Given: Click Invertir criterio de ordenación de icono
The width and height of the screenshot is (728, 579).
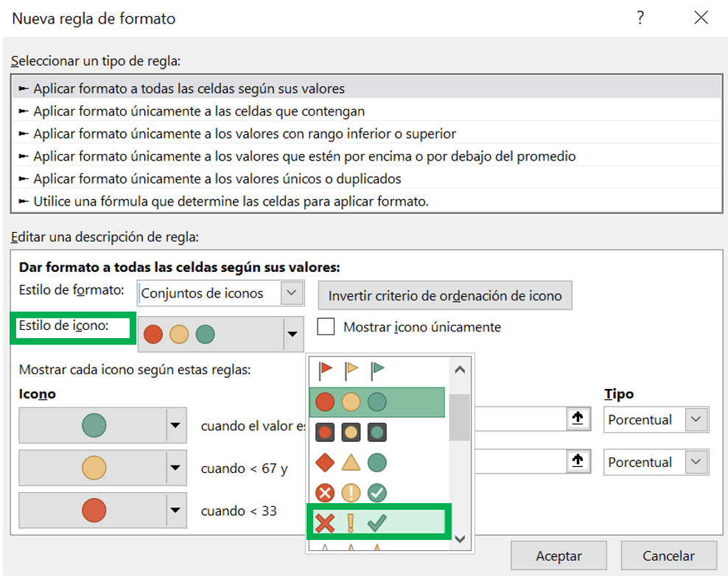Looking at the screenshot, I should click(445, 295).
